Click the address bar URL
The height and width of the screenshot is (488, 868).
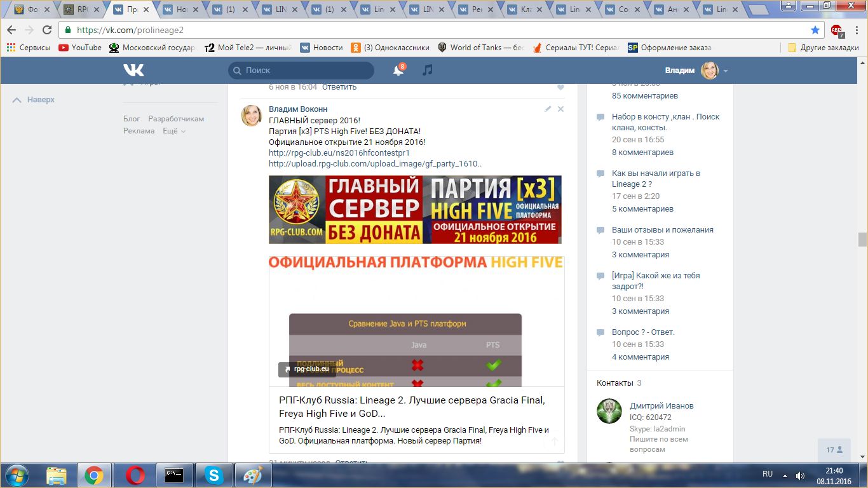click(x=130, y=30)
